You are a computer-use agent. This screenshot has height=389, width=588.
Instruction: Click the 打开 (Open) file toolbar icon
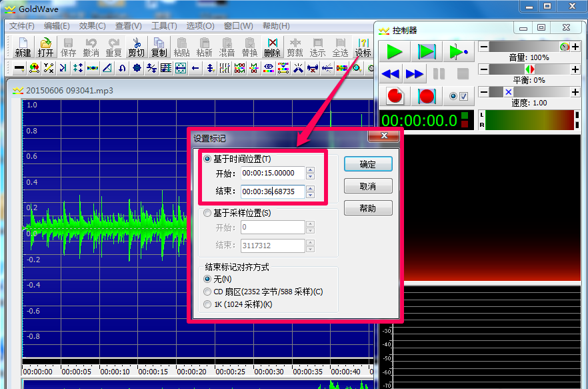[45, 47]
